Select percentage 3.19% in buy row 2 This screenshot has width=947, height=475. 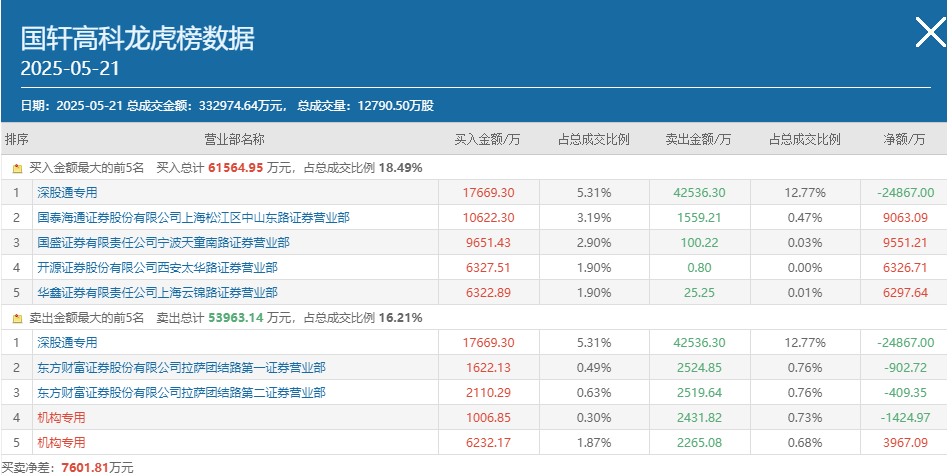pos(594,218)
